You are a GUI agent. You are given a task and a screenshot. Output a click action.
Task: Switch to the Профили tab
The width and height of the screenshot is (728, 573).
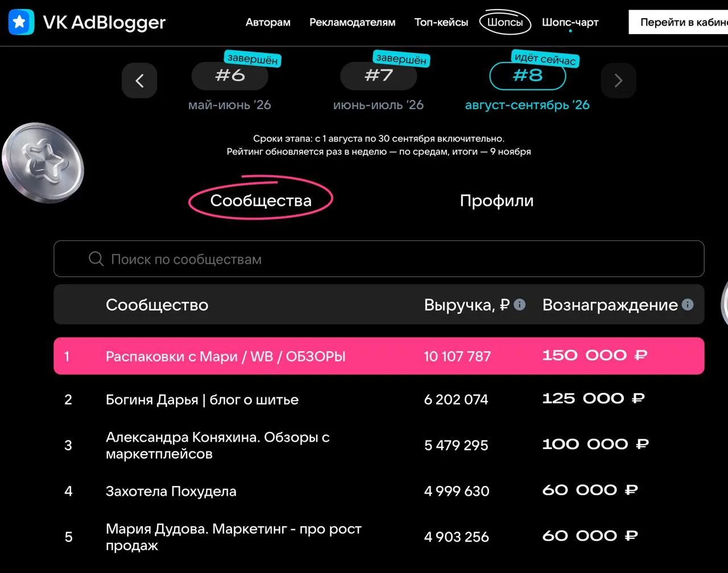pos(497,200)
